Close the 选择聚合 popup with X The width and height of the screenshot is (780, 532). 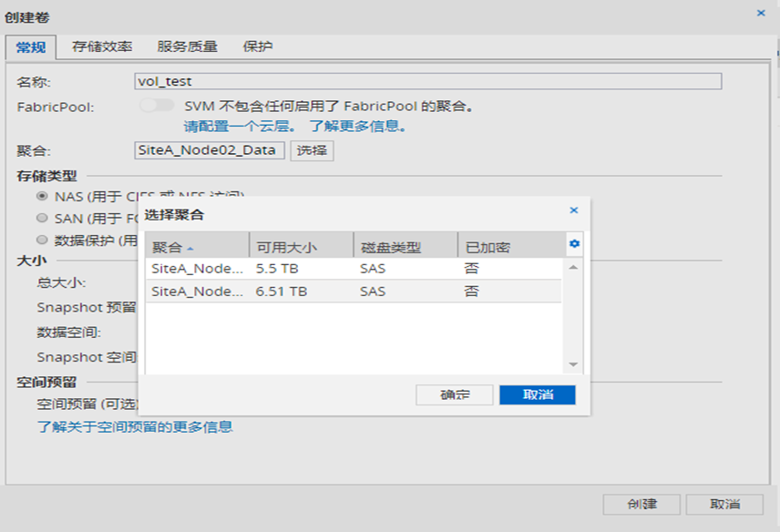coord(574,210)
